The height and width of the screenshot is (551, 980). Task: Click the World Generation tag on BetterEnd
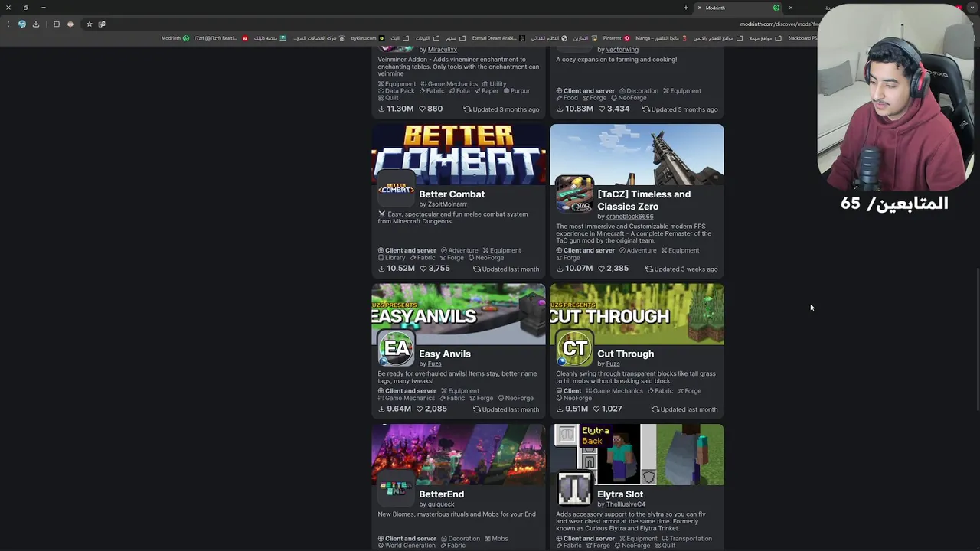[407, 546]
